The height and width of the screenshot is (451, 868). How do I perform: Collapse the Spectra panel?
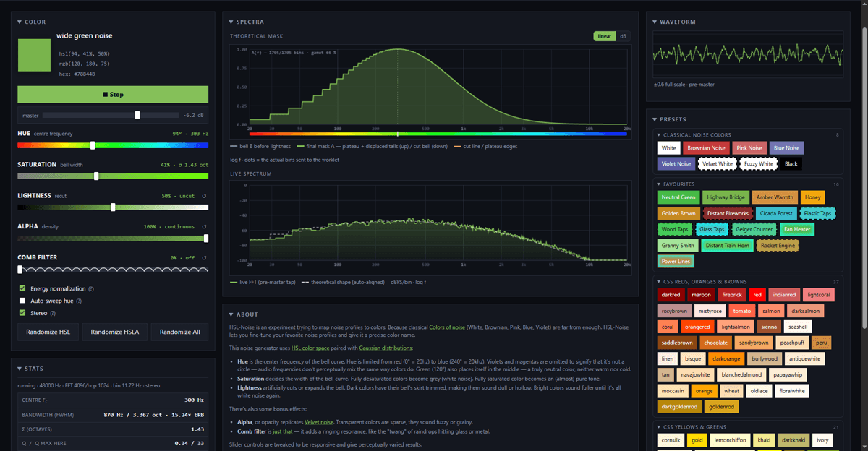click(246, 22)
